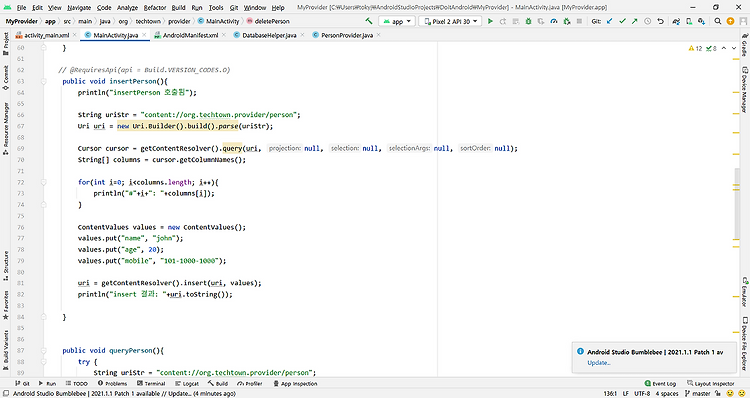Open the File menu
750x398 pixels.
(x=22, y=8)
